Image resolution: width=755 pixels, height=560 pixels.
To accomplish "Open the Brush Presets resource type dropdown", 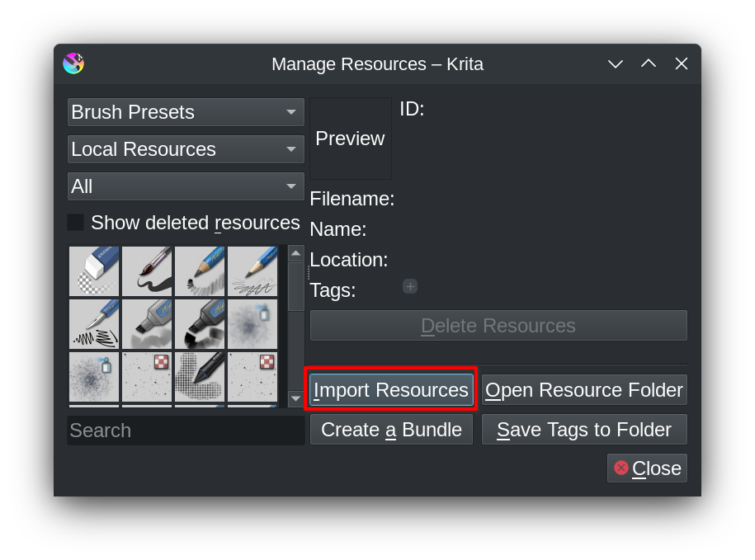I will (186, 112).
